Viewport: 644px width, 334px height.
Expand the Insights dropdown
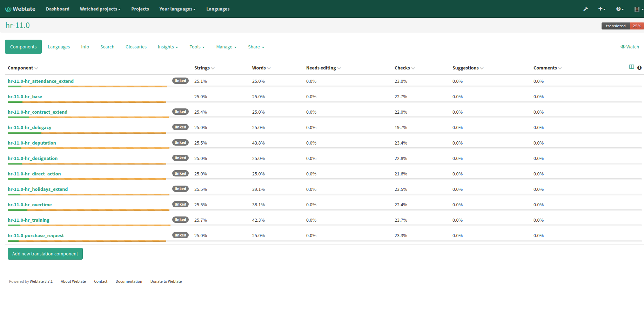point(168,47)
